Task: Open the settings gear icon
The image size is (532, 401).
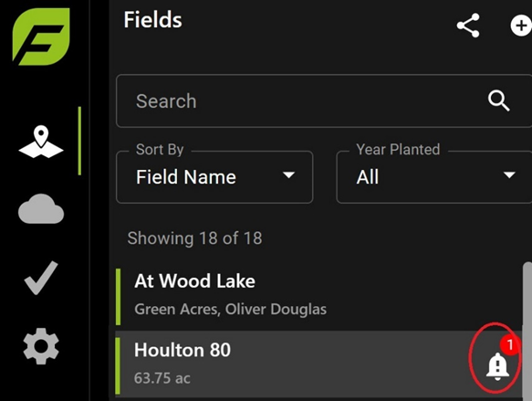Action: coord(41,346)
